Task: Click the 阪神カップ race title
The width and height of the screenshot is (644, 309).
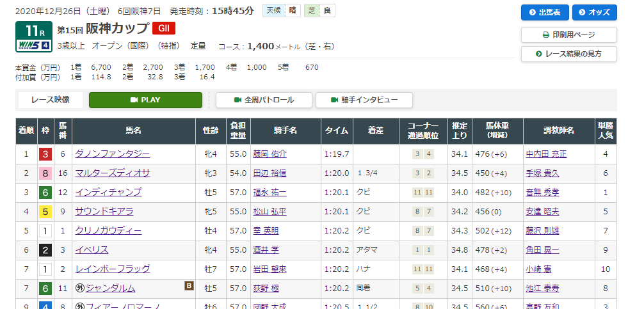Action: [x=117, y=29]
